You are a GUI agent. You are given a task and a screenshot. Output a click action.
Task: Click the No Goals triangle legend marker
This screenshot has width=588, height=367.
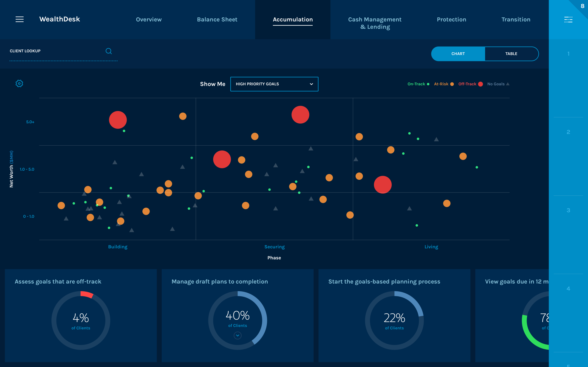[x=508, y=84]
